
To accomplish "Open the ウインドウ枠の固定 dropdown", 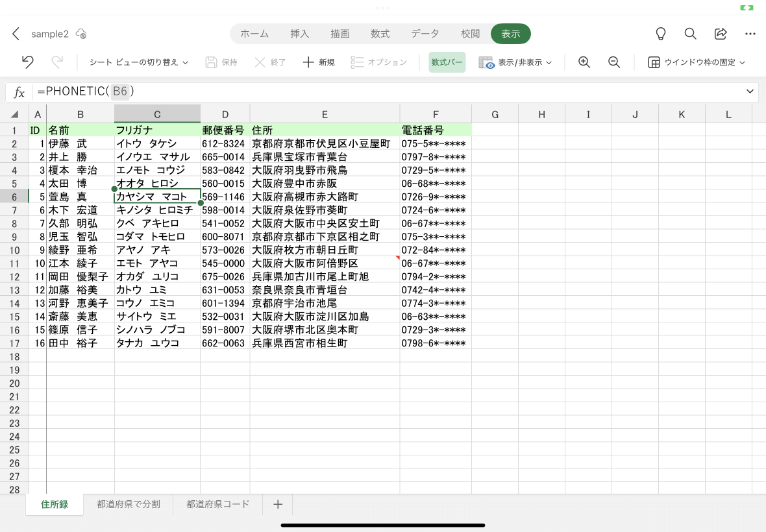I will pyautogui.click(x=697, y=62).
